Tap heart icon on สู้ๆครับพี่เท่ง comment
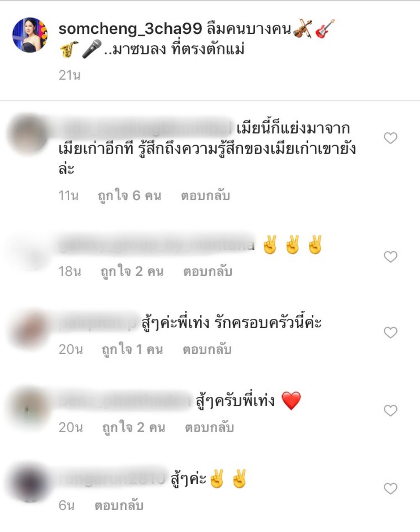Viewport: 420px width, 532px height. point(390,410)
